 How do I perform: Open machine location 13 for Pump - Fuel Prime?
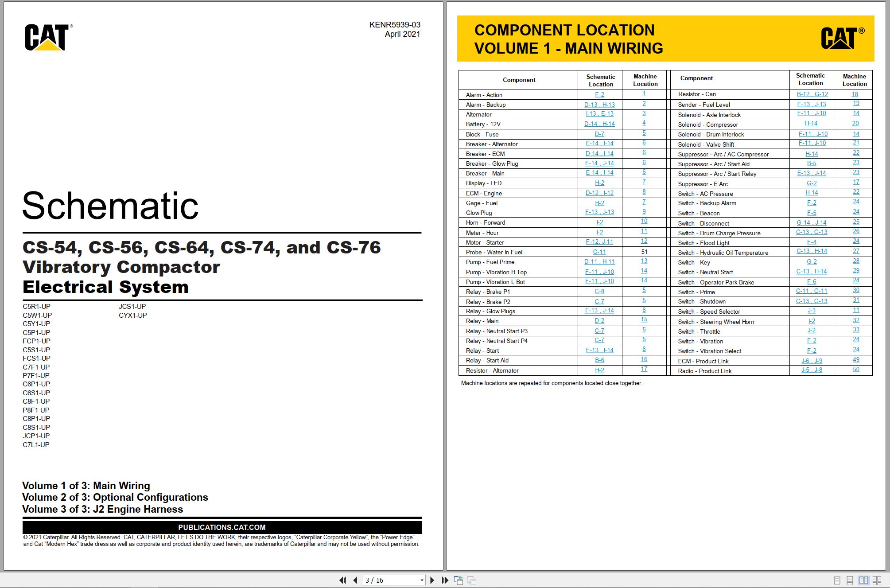pos(644,261)
